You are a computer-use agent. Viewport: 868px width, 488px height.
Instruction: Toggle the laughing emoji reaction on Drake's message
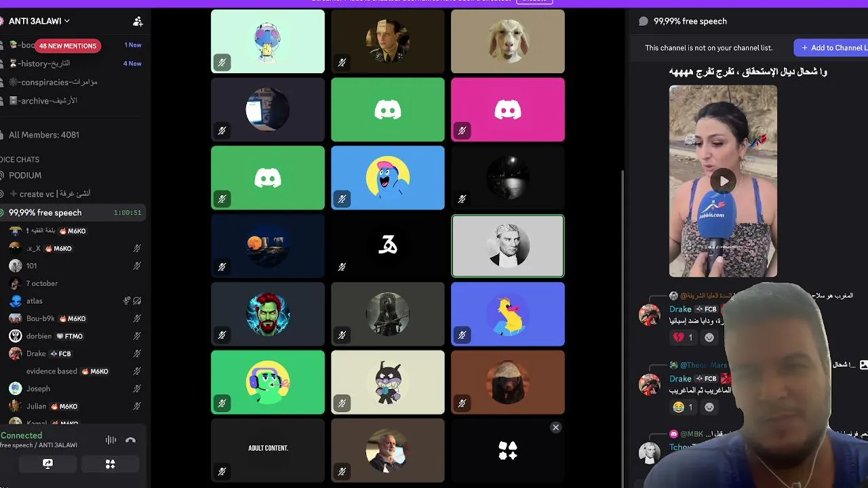click(x=684, y=407)
